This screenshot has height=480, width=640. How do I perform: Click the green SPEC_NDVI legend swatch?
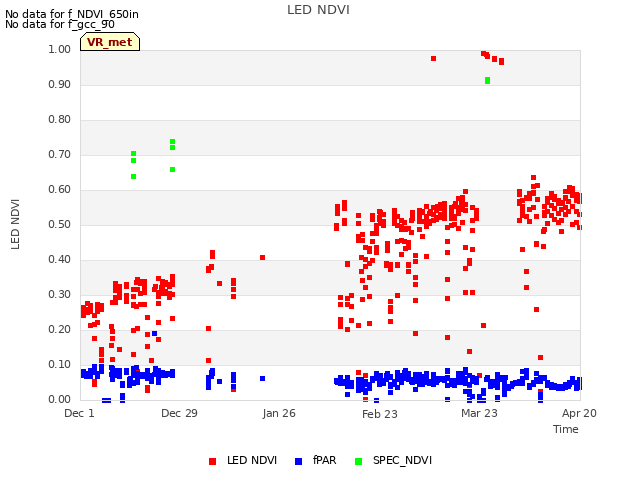click(x=358, y=461)
